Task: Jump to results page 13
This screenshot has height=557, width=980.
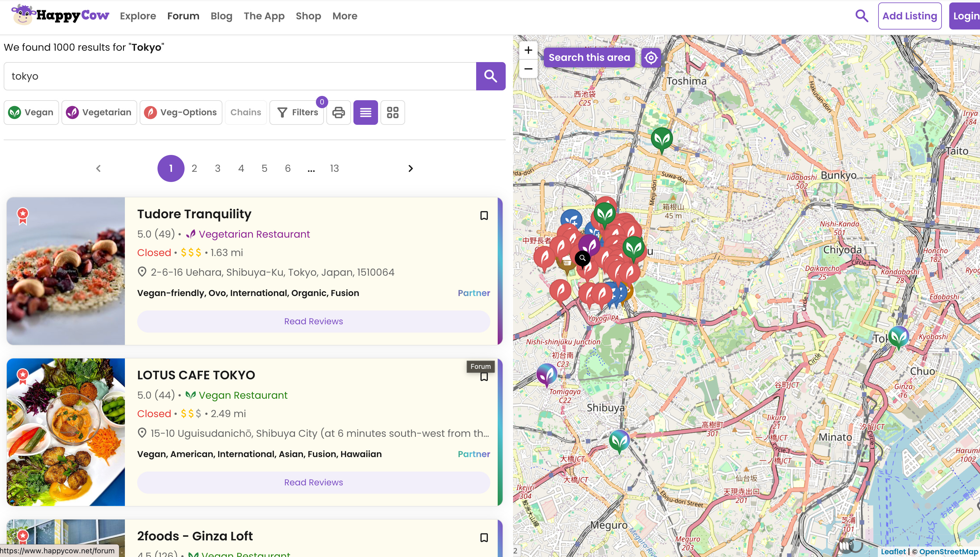Action: coord(334,168)
